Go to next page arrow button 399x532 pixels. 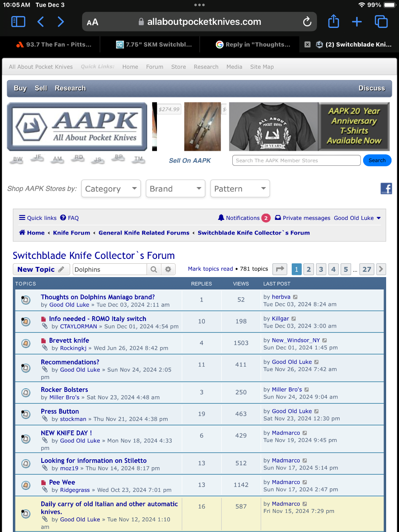(x=381, y=269)
